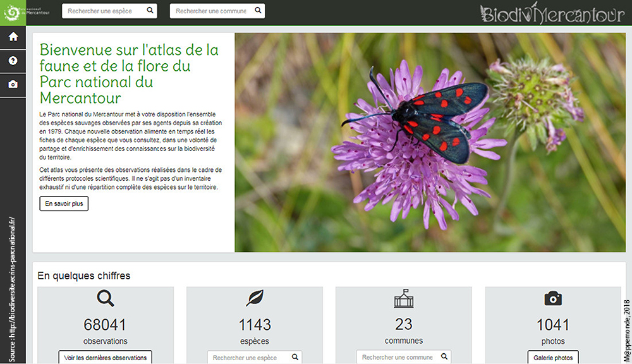632x364 pixels.
Task: Click the search icon in the espèces card field
Action: pos(294,358)
